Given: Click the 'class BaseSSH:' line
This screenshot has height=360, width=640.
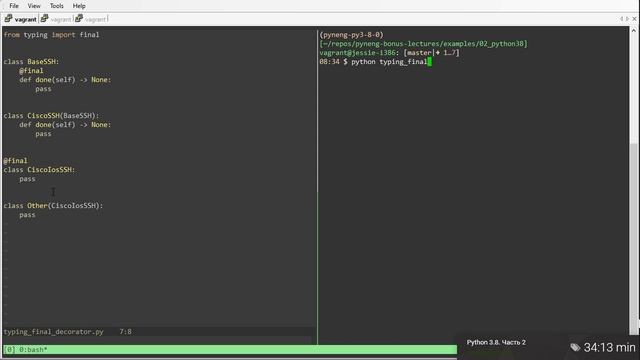Looking at the screenshot, I should coord(31,62).
